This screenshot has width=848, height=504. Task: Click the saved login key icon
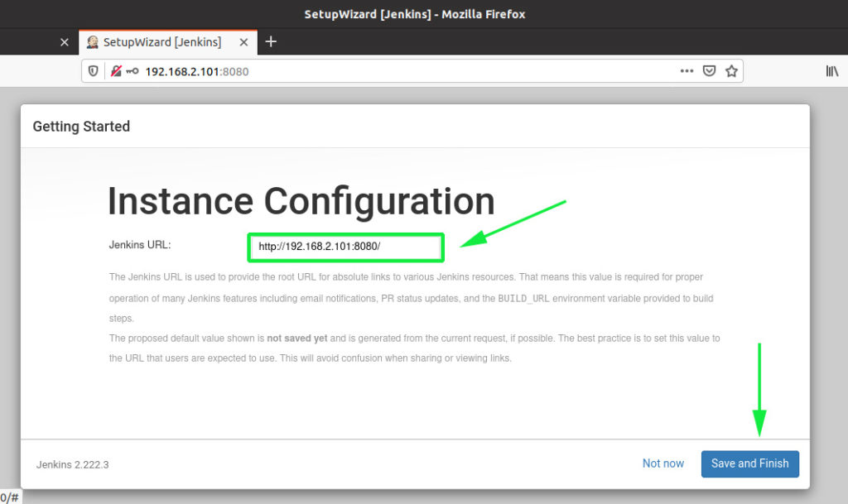132,71
